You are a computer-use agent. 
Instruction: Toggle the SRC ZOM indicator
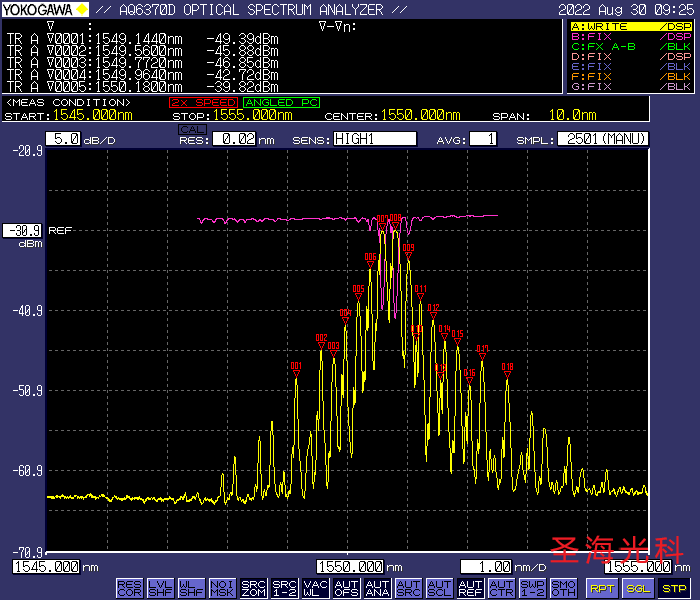254,588
